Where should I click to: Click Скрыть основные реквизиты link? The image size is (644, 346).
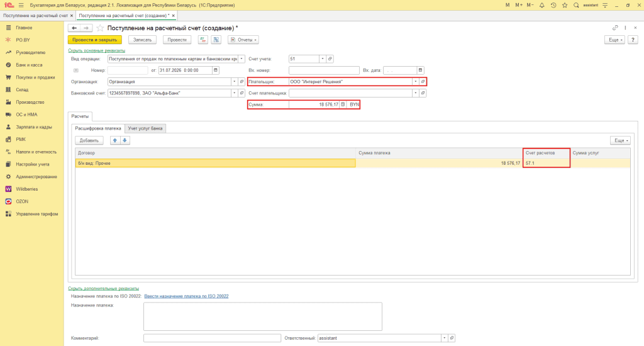(x=96, y=50)
